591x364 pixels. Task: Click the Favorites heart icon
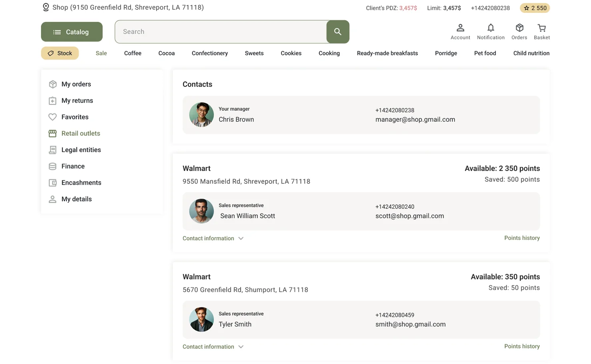(x=52, y=117)
